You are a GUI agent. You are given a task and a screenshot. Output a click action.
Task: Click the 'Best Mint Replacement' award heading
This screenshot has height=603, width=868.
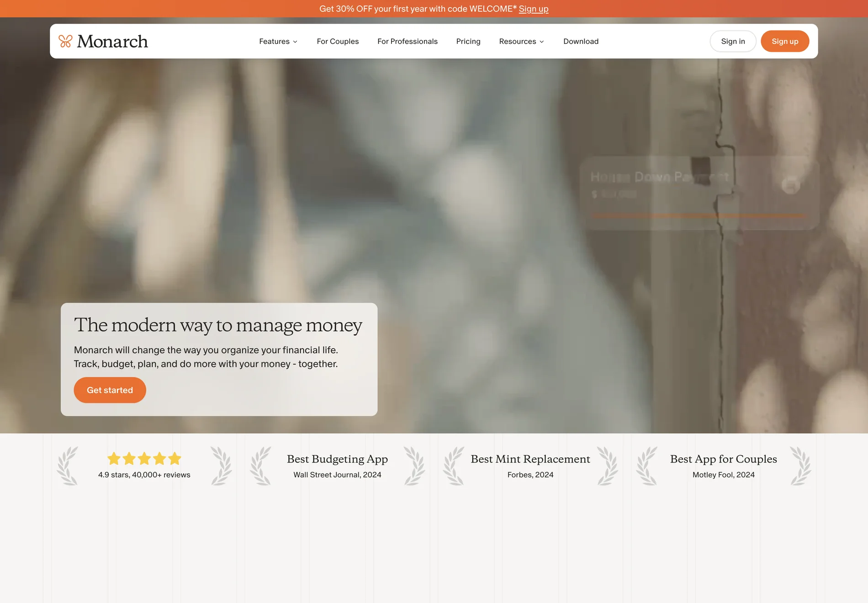pyautogui.click(x=530, y=459)
